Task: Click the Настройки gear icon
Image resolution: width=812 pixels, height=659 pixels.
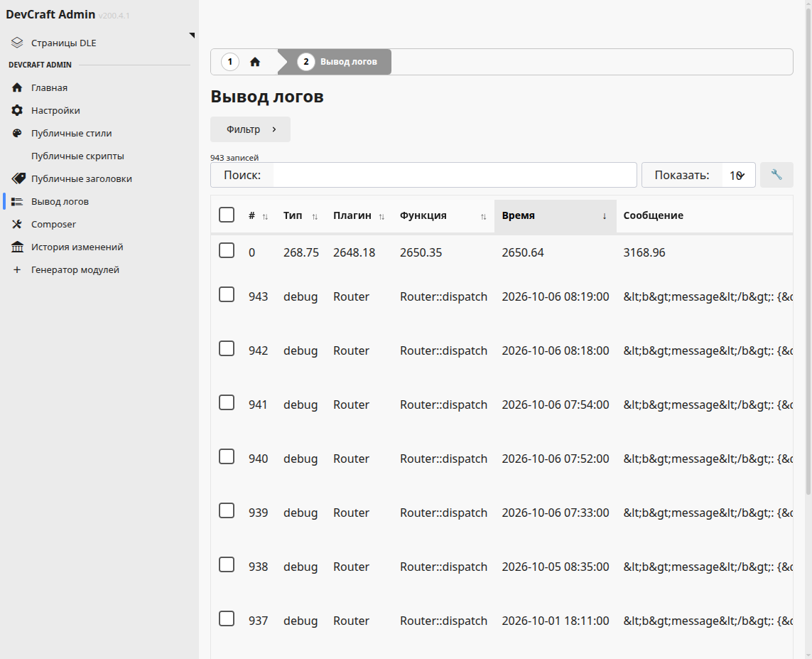Action: coord(17,110)
